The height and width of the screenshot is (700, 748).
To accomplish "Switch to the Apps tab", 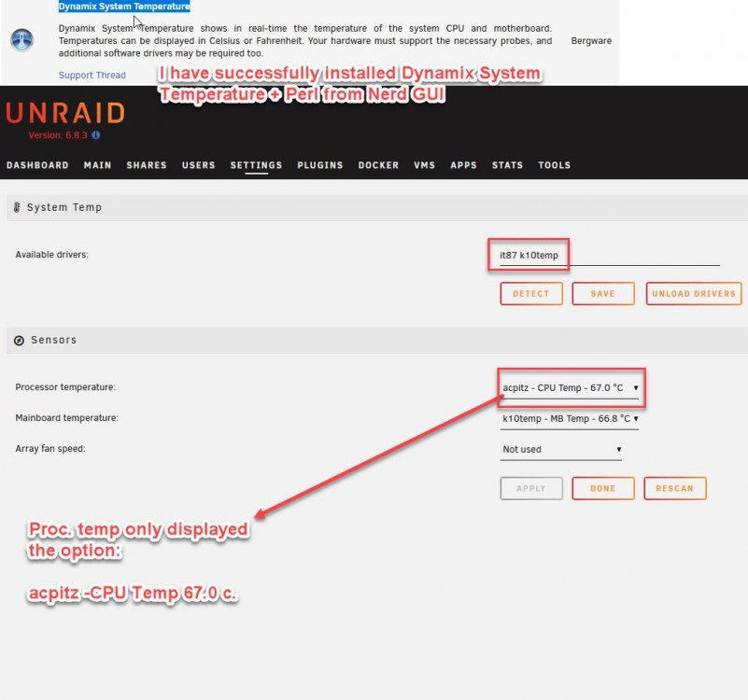I will pos(464,165).
